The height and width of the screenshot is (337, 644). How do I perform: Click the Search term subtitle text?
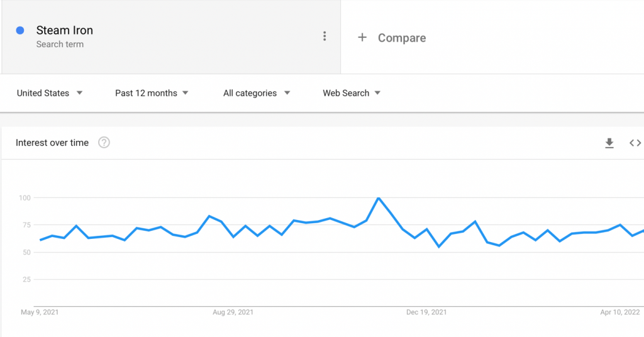(x=60, y=45)
